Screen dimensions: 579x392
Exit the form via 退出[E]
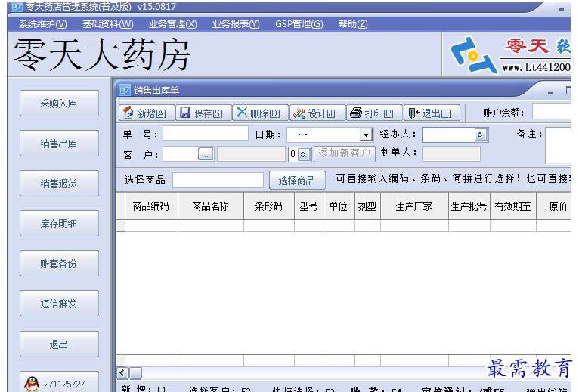click(x=432, y=113)
